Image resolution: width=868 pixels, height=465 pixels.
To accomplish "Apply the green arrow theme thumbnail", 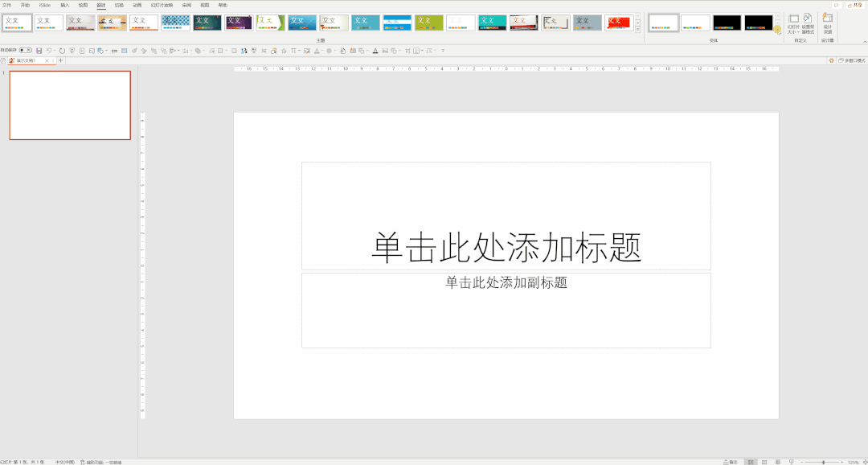I will (x=271, y=23).
